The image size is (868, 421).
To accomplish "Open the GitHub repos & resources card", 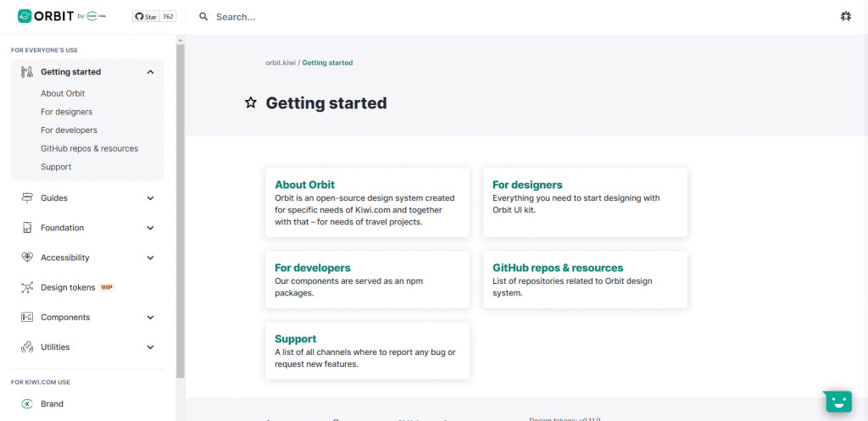I will tap(585, 280).
